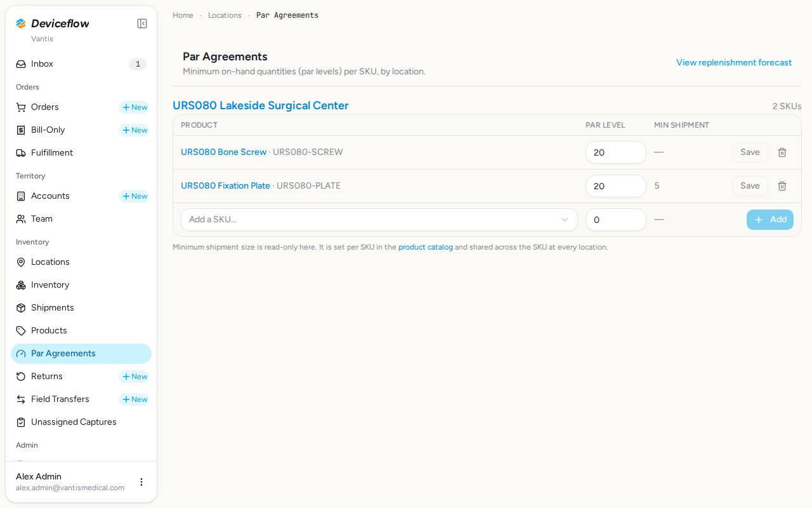Open Shipments in the sidebar
This screenshot has height=508, width=812.
coord(81,308)
